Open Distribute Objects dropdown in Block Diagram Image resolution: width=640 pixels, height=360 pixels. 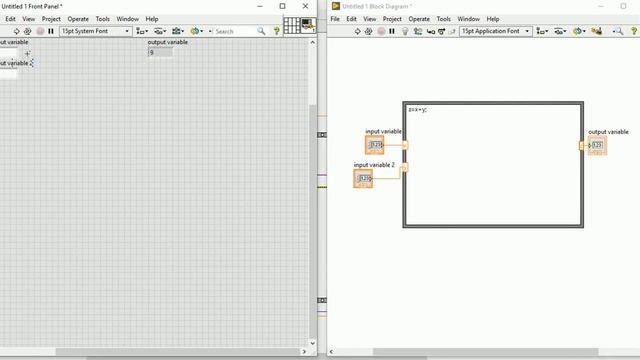point(560,31)
